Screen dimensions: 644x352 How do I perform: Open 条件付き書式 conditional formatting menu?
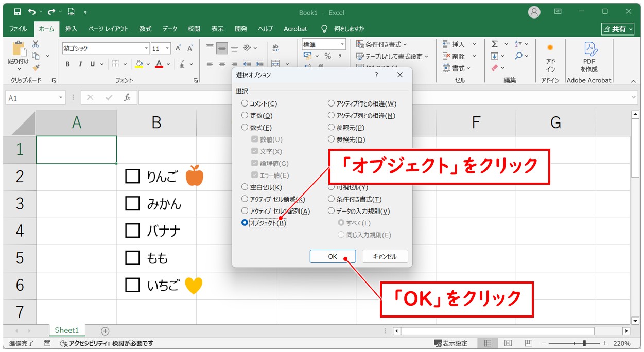[x=381, y=44]
